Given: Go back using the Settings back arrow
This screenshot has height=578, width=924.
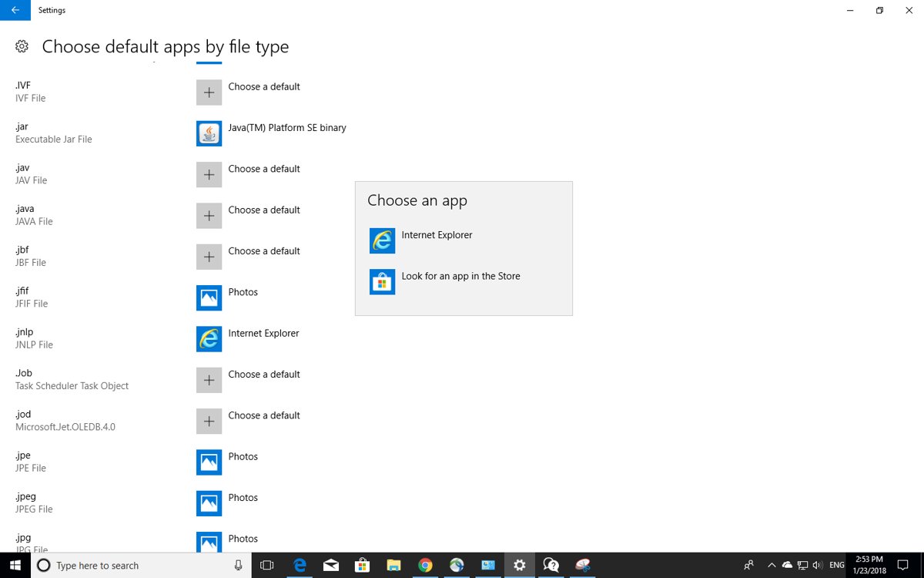Looking at the screenshot, I should click(15, 11).
